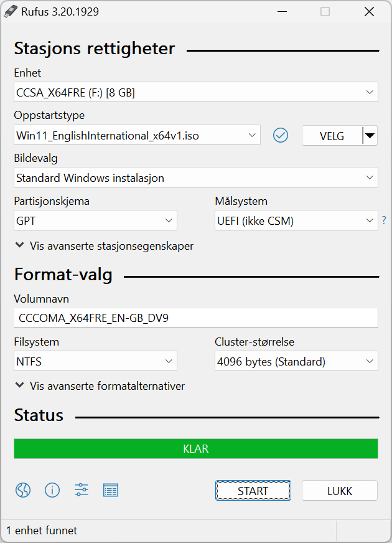Click the Rufus USB drive title icon
The height and width of the screenshot is (543, 392).
[11, 11]
